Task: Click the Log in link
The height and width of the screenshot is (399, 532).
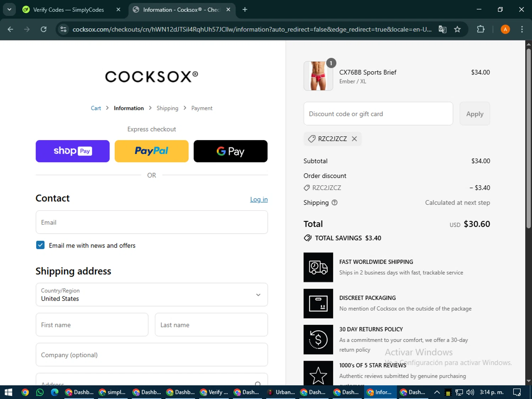Action: [259, 199]
